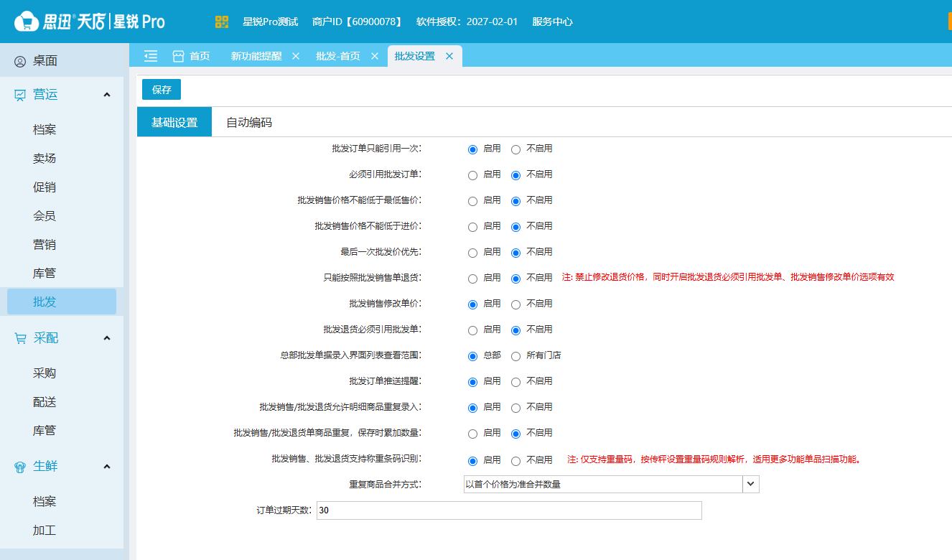Collapse the 采配 sidebar section
Viewport: 952px width, 560px height.
[x=107, y=338]
